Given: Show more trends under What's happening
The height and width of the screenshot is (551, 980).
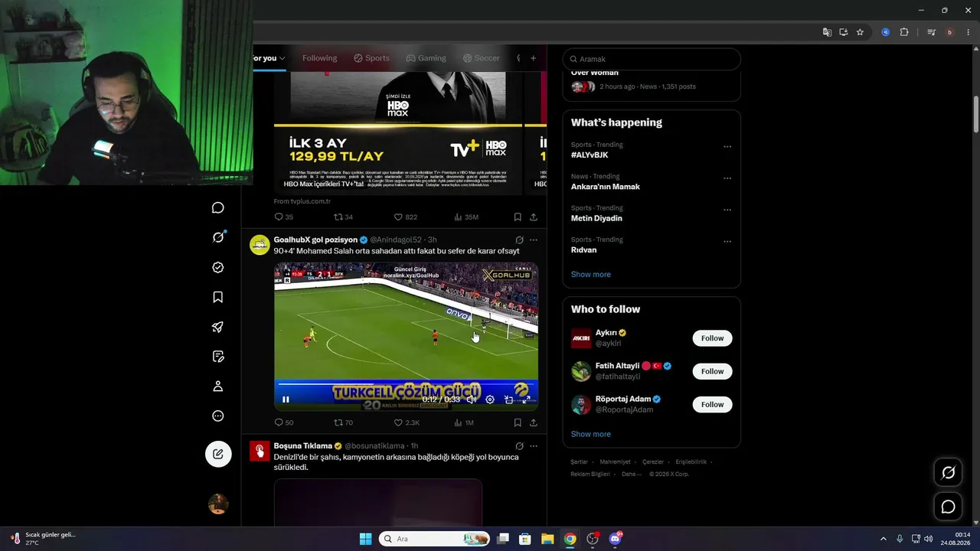Looking at the screenshot, I should tap(591, 275).
